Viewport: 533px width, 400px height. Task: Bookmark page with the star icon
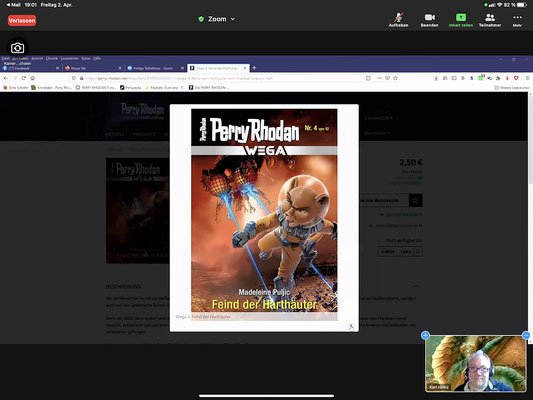[395, 78]
